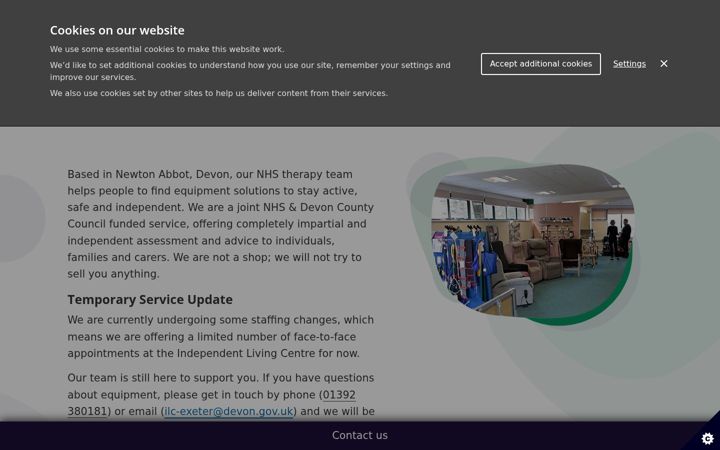Screen dimensions: 720x450
Task: Click the Cookies on our website heading
Action: [117, 30]
